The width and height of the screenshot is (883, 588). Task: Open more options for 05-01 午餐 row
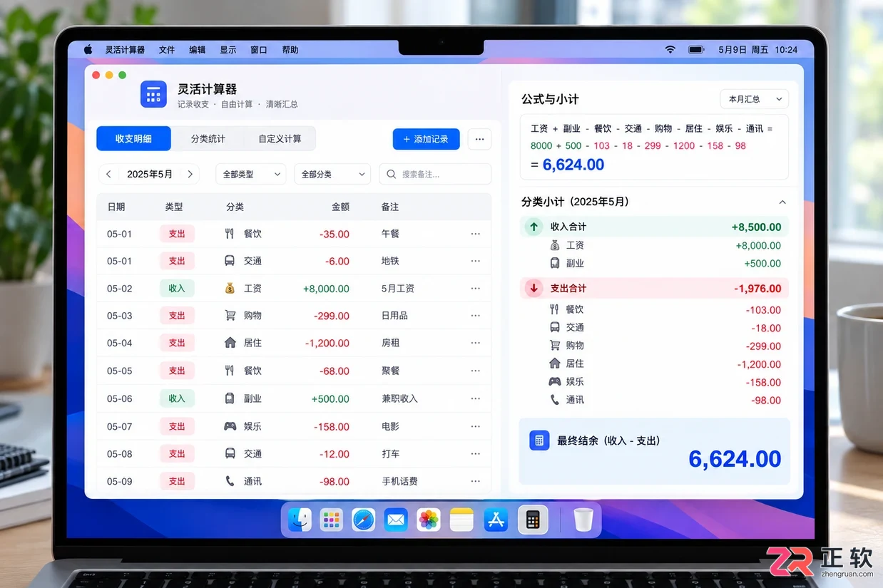click(x=476, y=234)
